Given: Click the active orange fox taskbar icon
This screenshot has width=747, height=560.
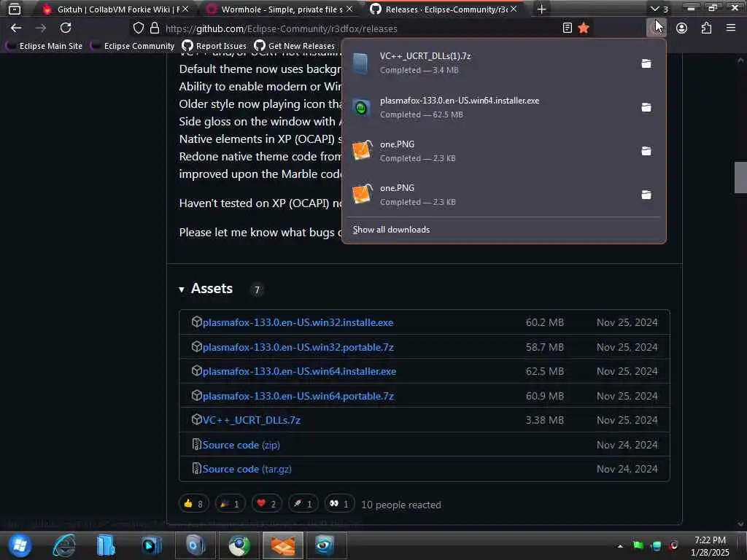Looking at the screenshot, I should (x=283, y=545).
